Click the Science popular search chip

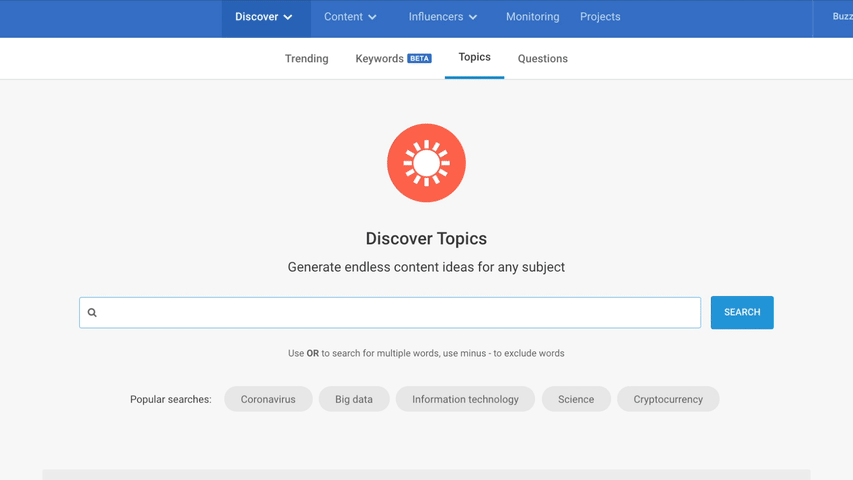click(x=576, y=399)
